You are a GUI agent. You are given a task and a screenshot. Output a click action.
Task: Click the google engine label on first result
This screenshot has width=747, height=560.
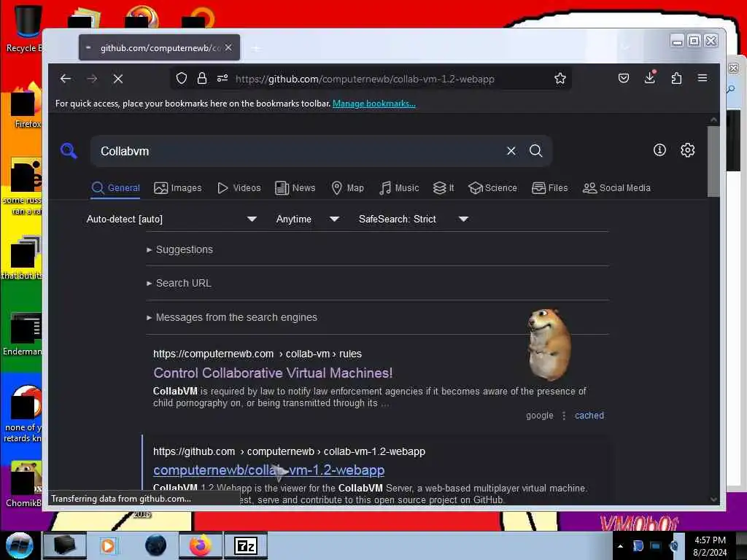(x=540, y=415)
